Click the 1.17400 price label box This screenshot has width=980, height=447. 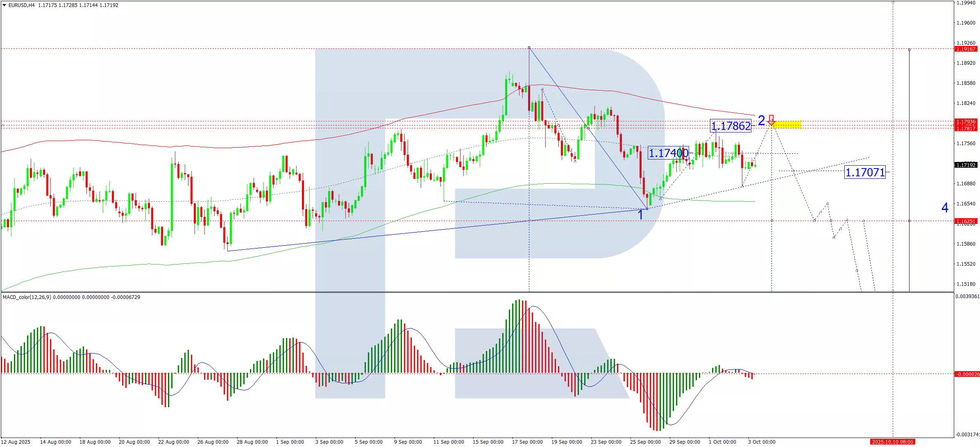668,153
